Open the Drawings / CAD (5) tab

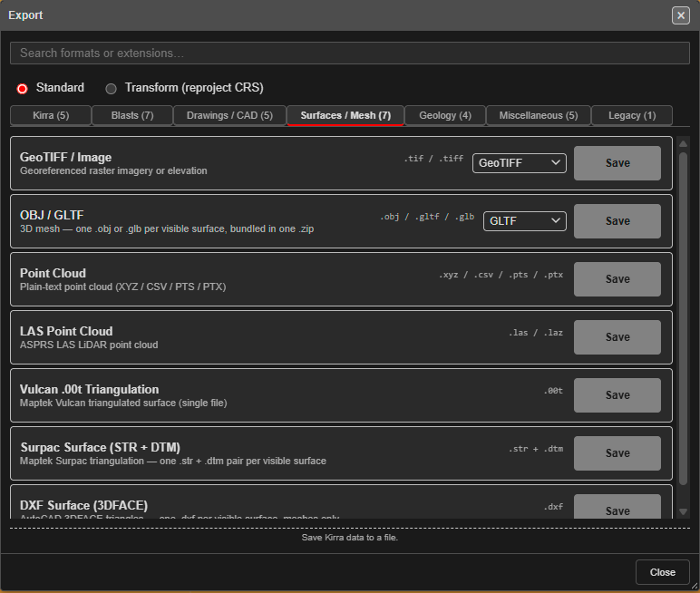click(x=229, y=116)
